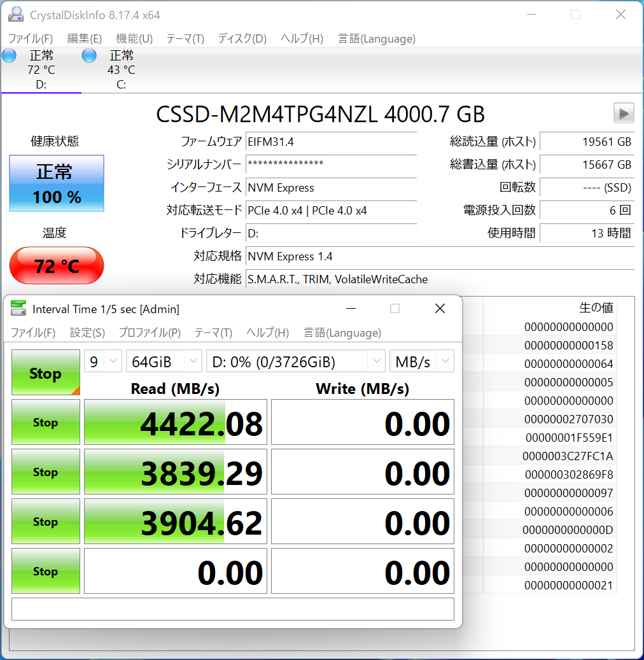644x660 pixels.
Task: Expand the test count dropdown showing 9
Action: pyautogui.click(x=103, y=361)
